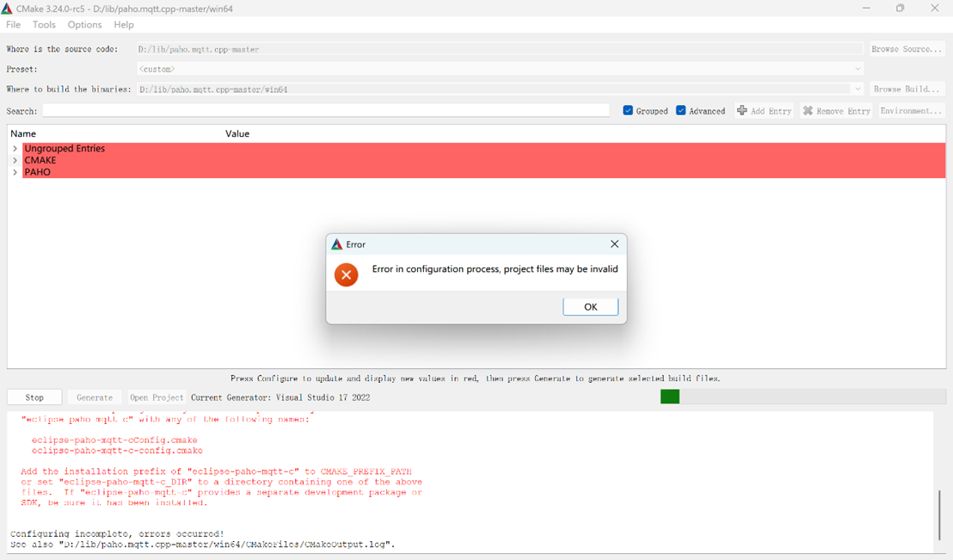Click the Browse Build button
Screen dimensions: 953x560
907,89
